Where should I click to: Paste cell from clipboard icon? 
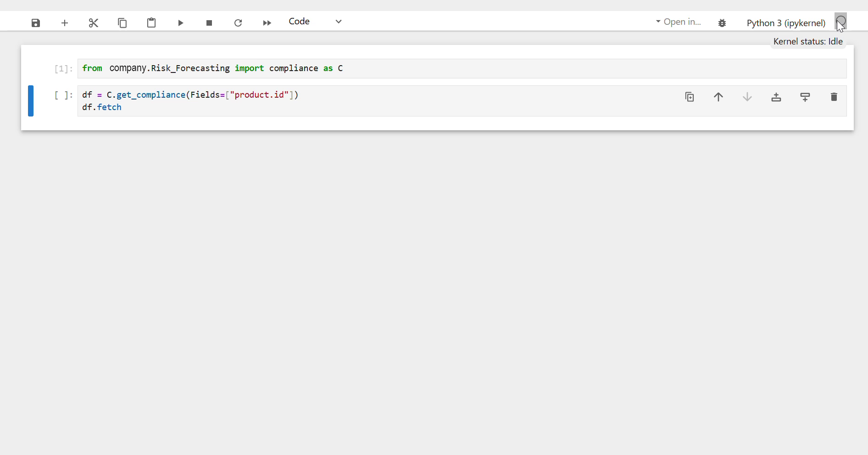(x=151, y=23)
